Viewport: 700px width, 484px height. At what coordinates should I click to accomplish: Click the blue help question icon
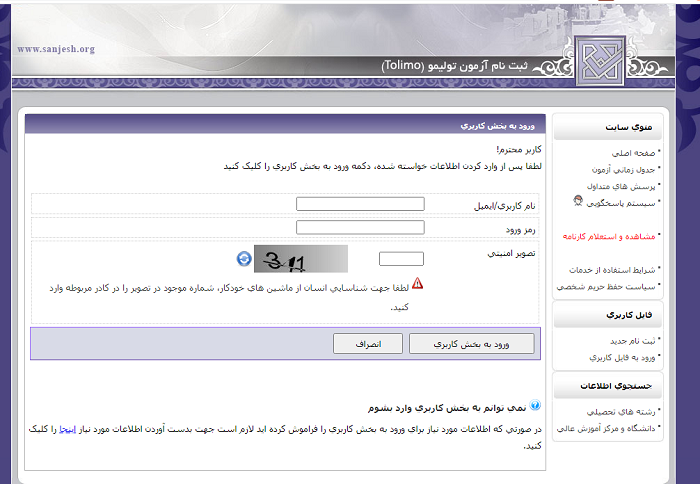coord(535,405)
